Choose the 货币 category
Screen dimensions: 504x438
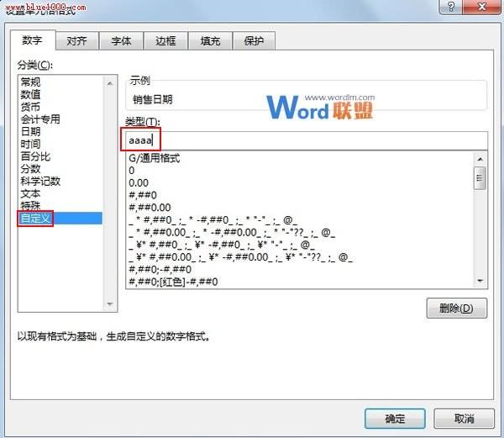[30, 107]
